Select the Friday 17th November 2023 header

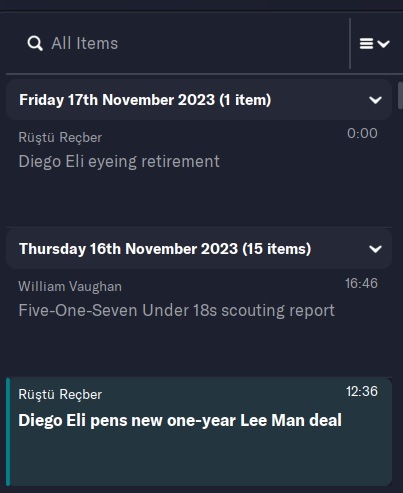(199, 100)
